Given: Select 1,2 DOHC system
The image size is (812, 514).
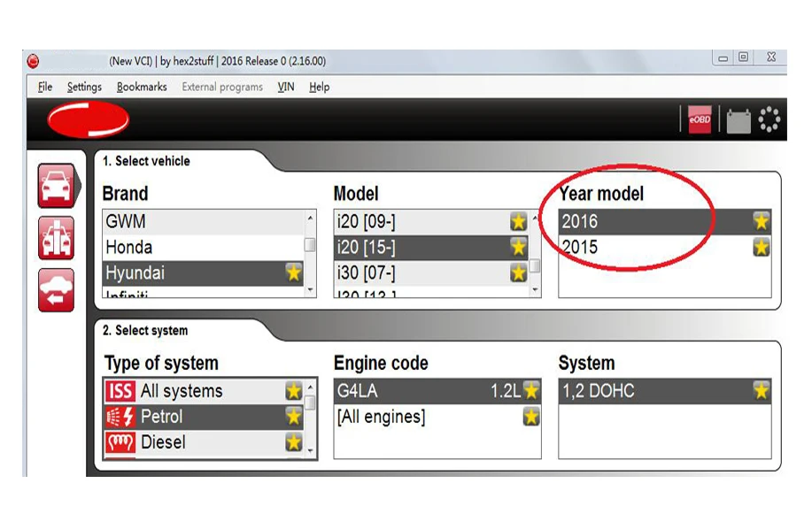Looking at the screenshot, I should click(665, 391).
